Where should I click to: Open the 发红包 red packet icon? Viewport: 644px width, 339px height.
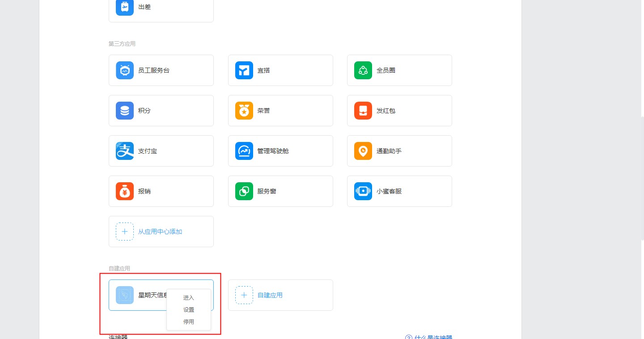pos(363,111)
